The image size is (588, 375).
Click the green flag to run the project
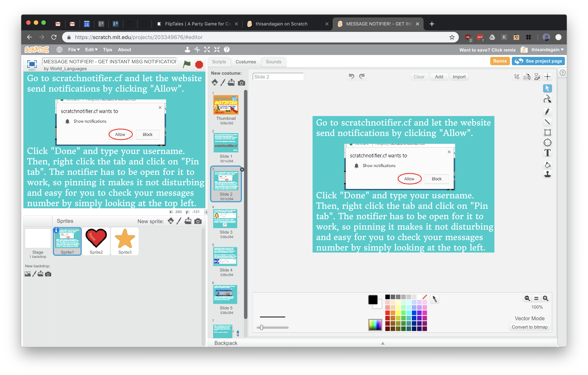coord(187,64)
